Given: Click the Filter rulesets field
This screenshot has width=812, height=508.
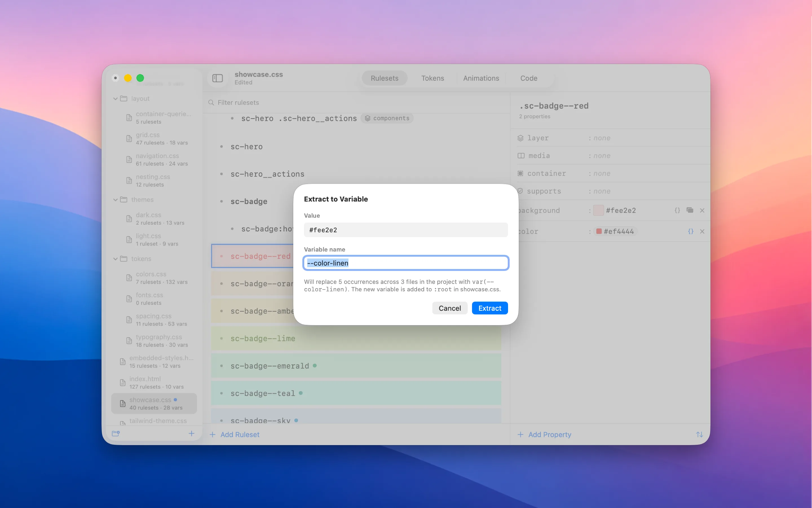Looking at the screenshot, I should (356, 102).
